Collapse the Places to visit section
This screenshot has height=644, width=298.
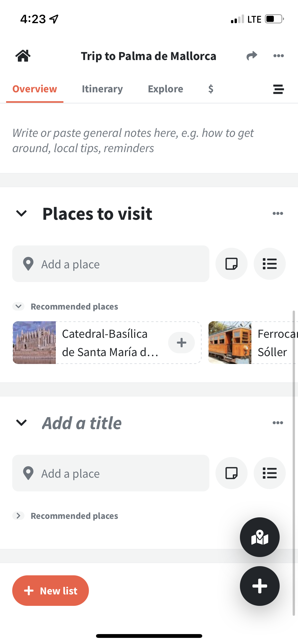pyautogui.click(x=21, y=213)
